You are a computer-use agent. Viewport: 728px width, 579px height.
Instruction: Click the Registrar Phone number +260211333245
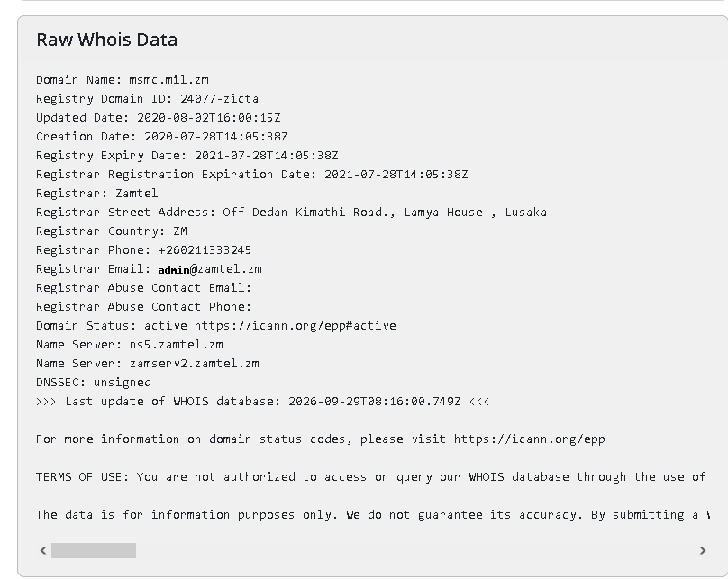(x=205, y=250)
